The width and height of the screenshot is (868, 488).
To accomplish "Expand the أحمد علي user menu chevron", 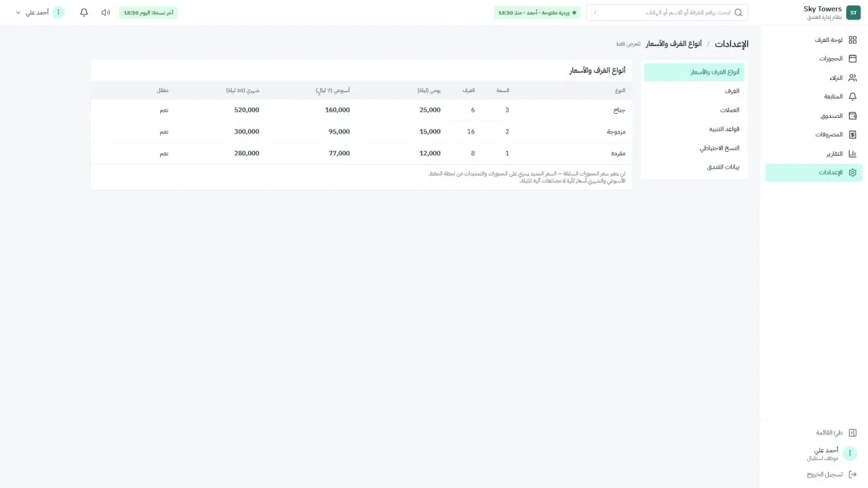I will [18, 12].
